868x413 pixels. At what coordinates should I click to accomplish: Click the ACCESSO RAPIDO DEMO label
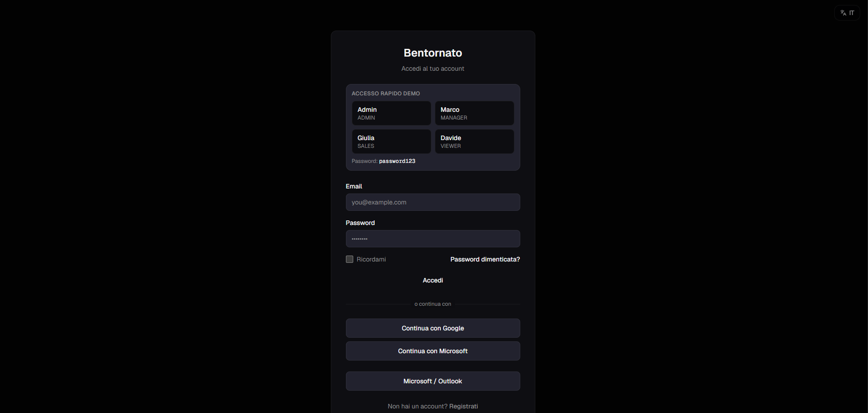(386, 94)
